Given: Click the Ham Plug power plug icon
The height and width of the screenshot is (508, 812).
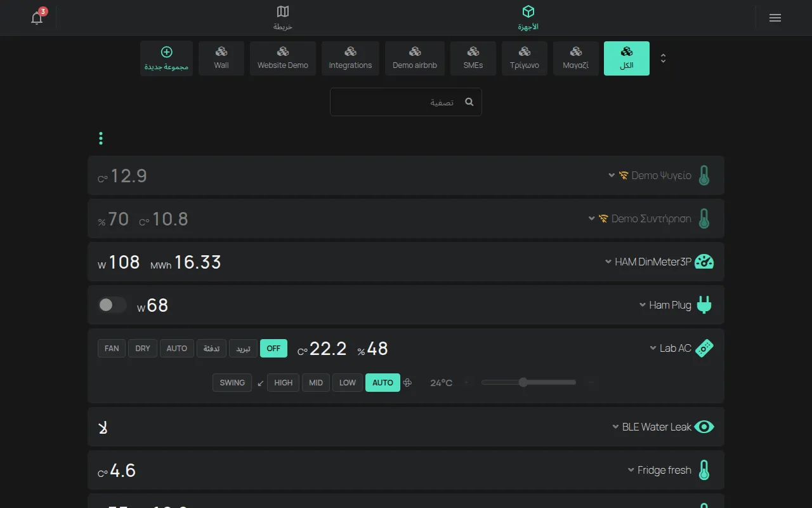Looking at the screenshot, I should (704, 305).
